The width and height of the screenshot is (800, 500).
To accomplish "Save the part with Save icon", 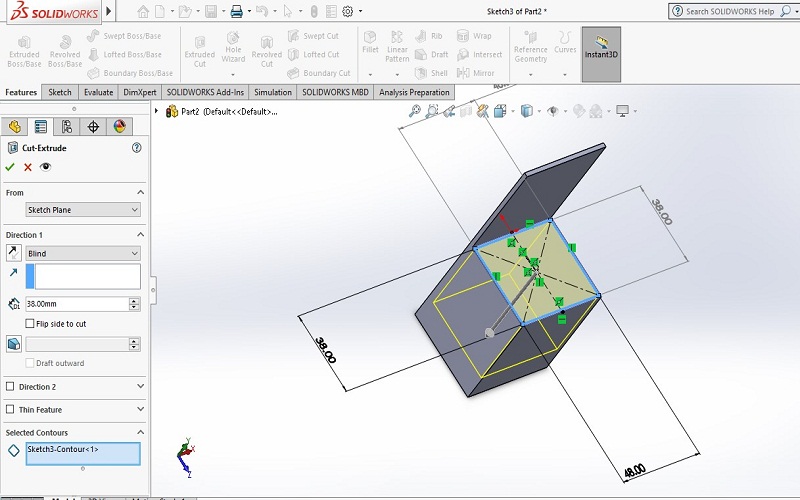I will pos(211,11).
